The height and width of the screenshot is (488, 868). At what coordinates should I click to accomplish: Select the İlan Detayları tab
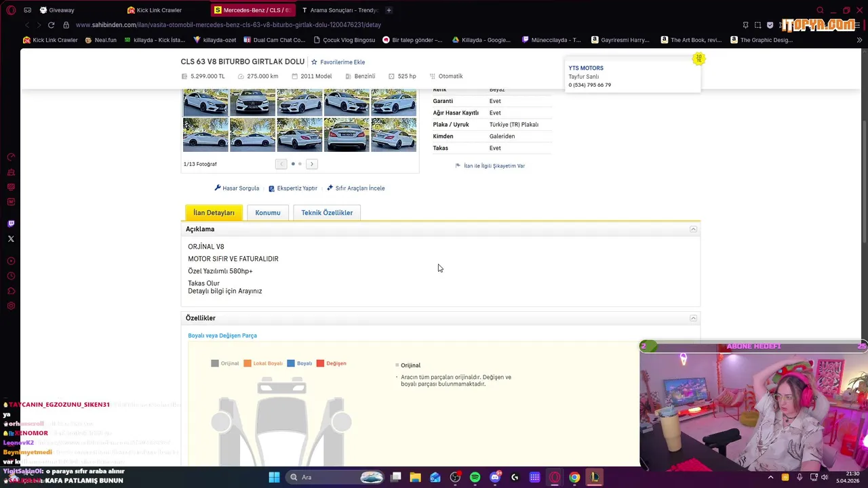pyautogui.click(x=214, y=213)
